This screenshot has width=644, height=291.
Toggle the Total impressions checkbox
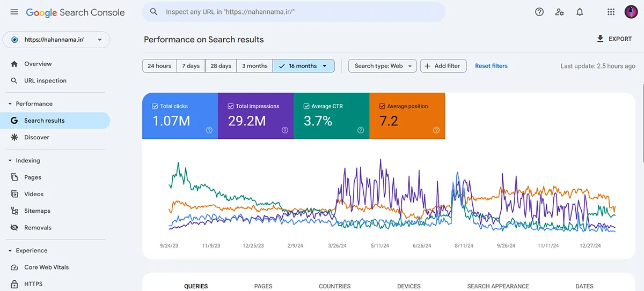coord(231,106)
